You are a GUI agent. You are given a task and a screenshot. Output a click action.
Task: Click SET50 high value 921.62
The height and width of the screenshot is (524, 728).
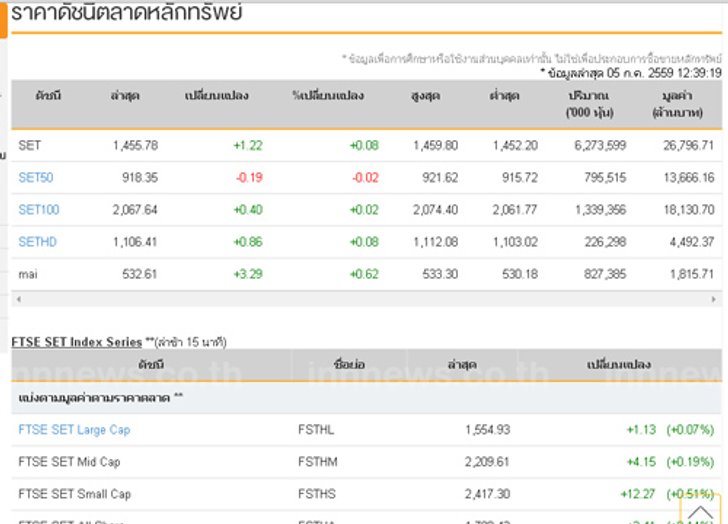[x=440, y=178]
